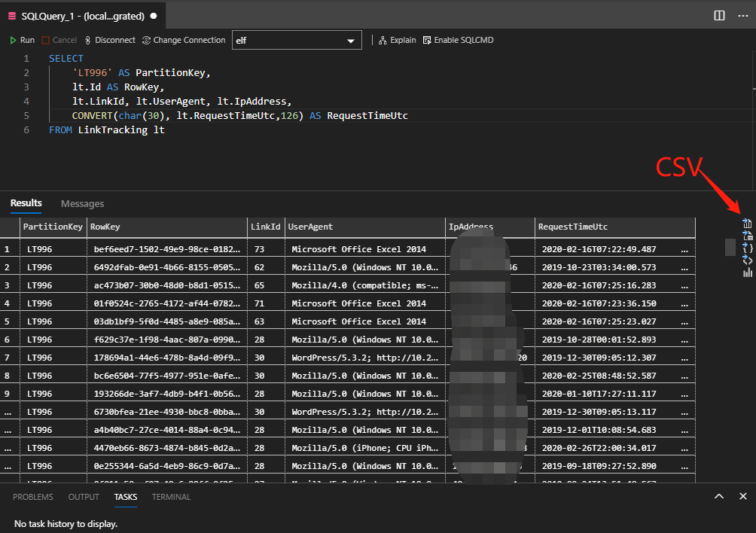This screenshot has height=533, width=756.
Task: Run the SQL query
Action: tap(22, 40)
